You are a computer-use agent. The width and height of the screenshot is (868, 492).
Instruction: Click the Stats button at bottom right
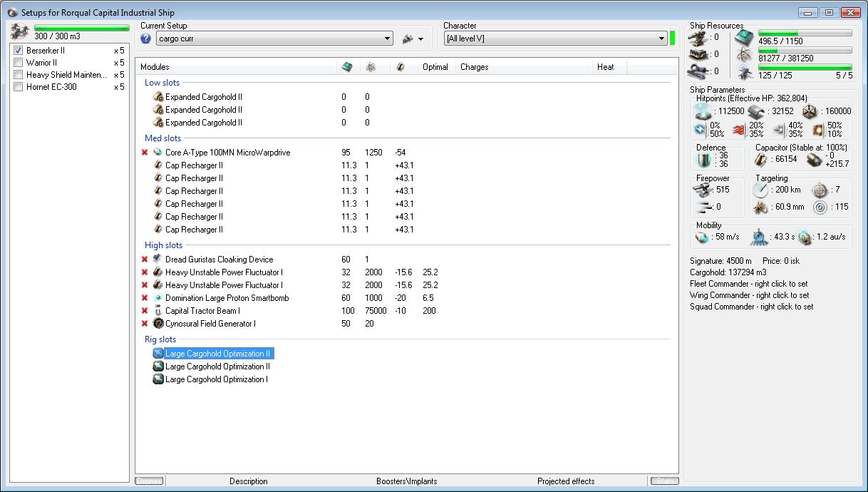(664, 481)
